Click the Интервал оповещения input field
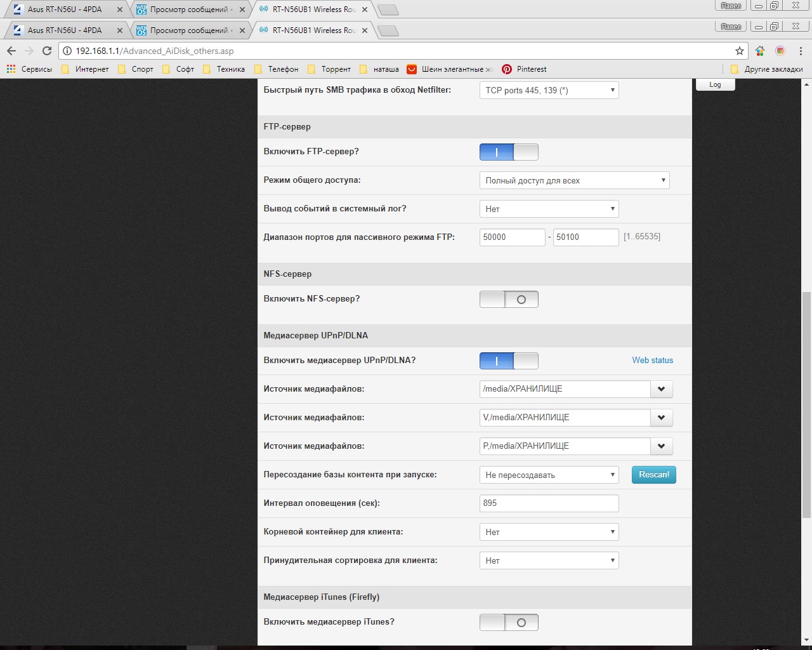 [549, 503]
